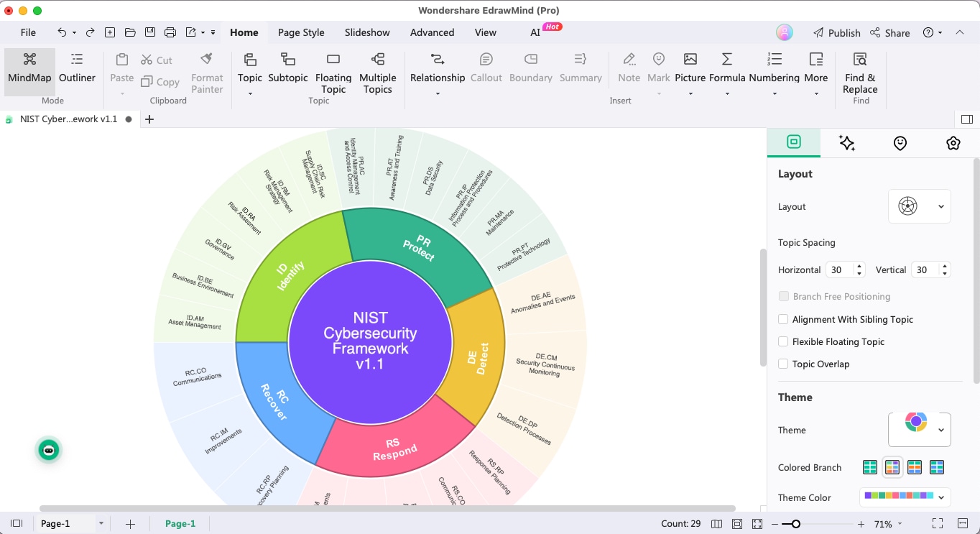Click the zoom slider handle
The width and height of the screenshot is (980, 534).
click(x=796, y=524)
